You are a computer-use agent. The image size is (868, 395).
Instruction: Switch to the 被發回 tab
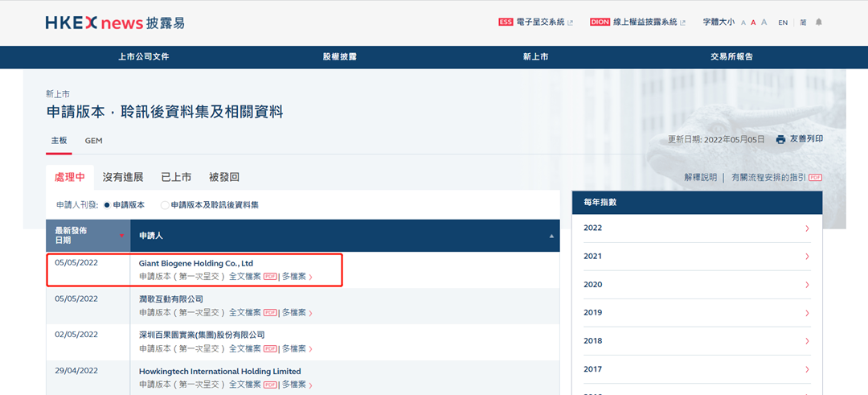224,177
